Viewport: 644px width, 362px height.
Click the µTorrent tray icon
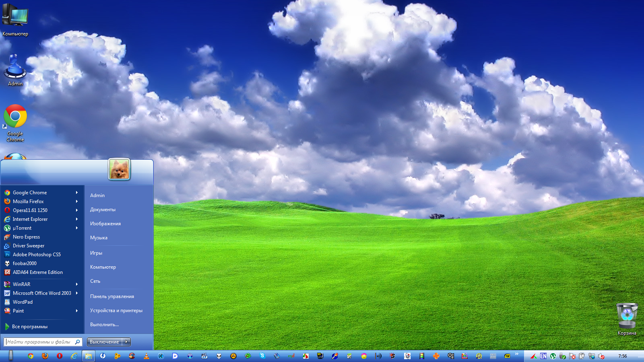point(553,356)
